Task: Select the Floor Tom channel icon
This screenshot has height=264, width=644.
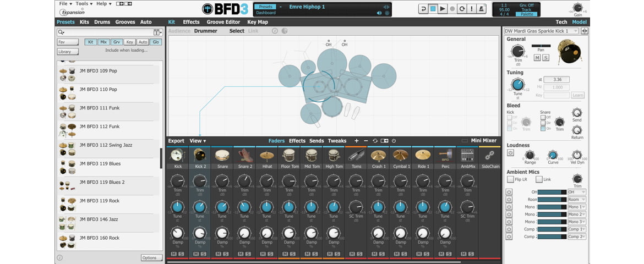Action: 289,155
